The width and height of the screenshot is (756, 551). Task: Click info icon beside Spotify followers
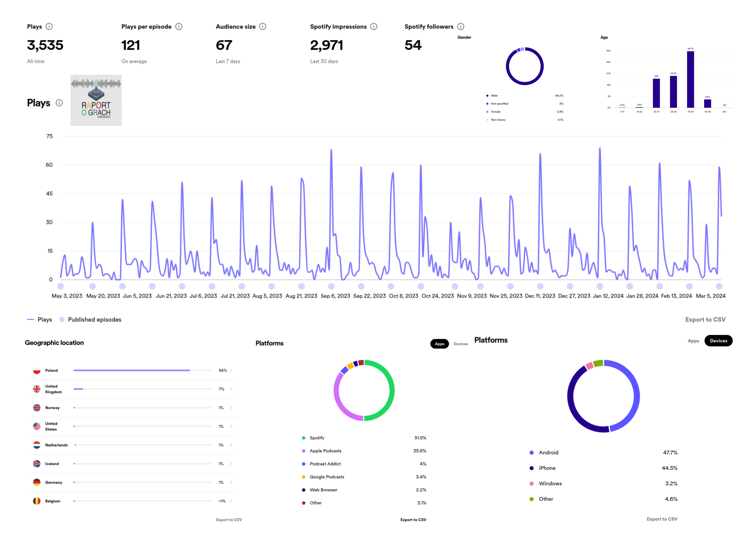[x=461, y=26]
